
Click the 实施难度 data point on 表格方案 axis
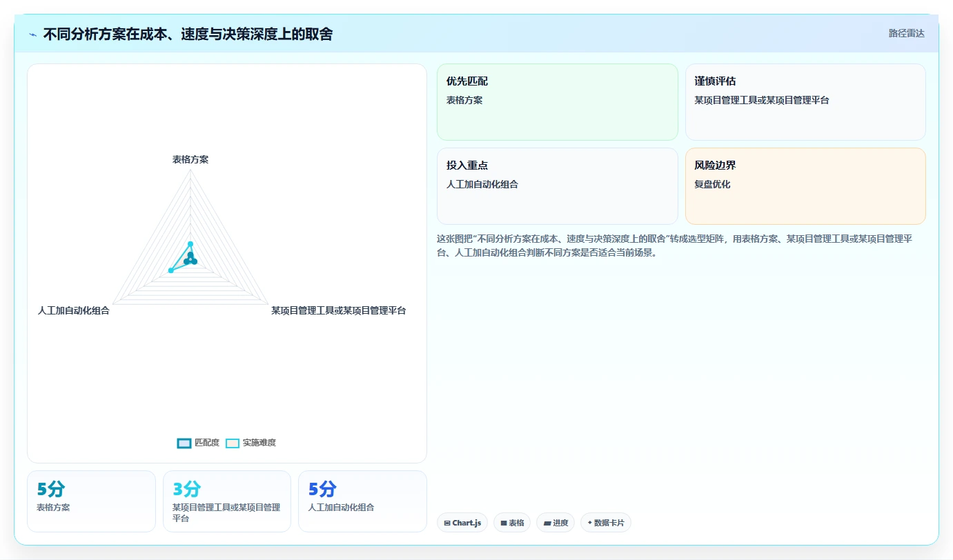pyautogui.click(x=190, y=244)
